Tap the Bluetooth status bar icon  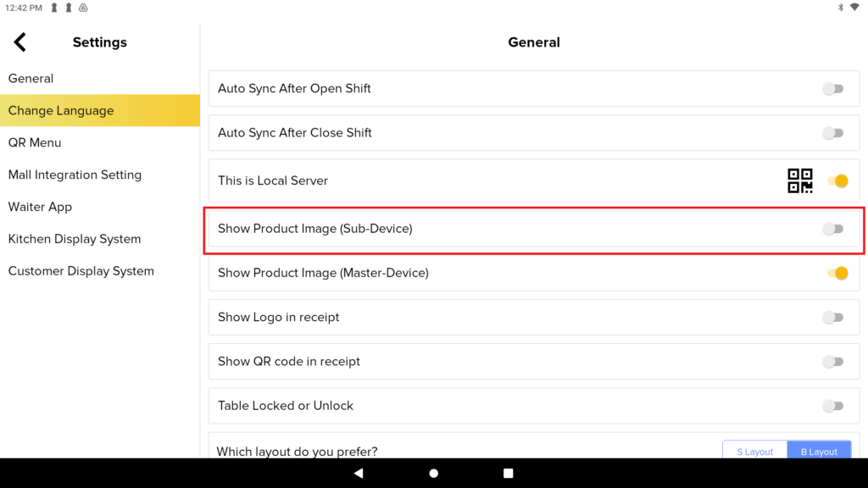(840, 8)
